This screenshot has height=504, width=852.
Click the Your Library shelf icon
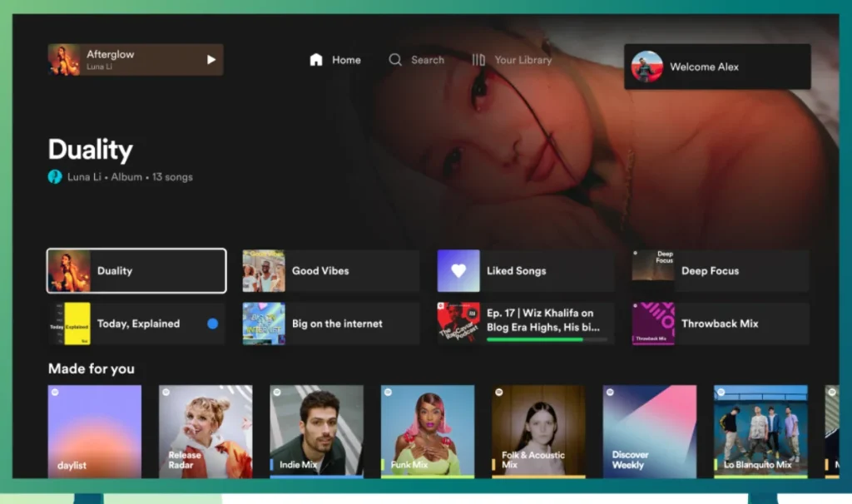(x=478, y=60)
